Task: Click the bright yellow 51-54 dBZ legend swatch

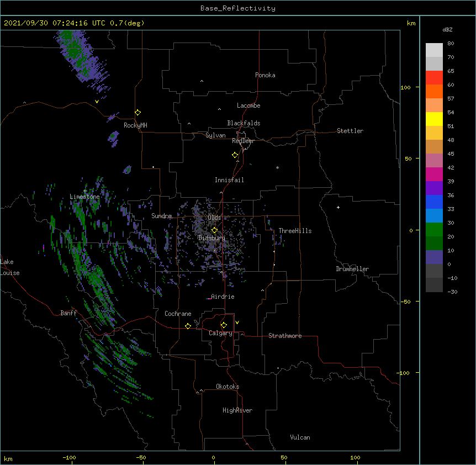Action: click(434, 119)
